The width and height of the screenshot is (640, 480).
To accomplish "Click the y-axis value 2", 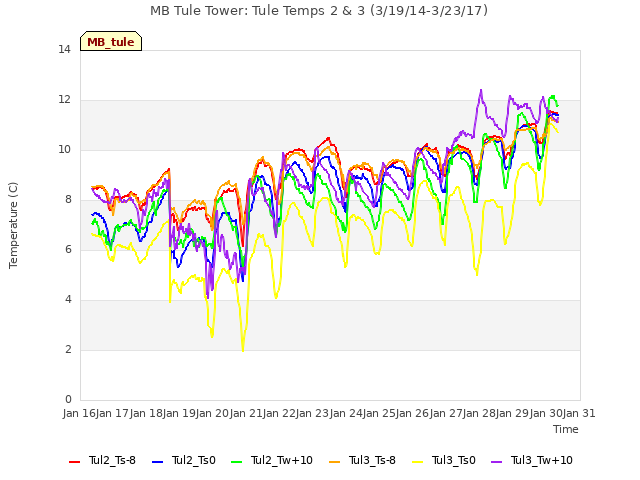I will [68, 350].
